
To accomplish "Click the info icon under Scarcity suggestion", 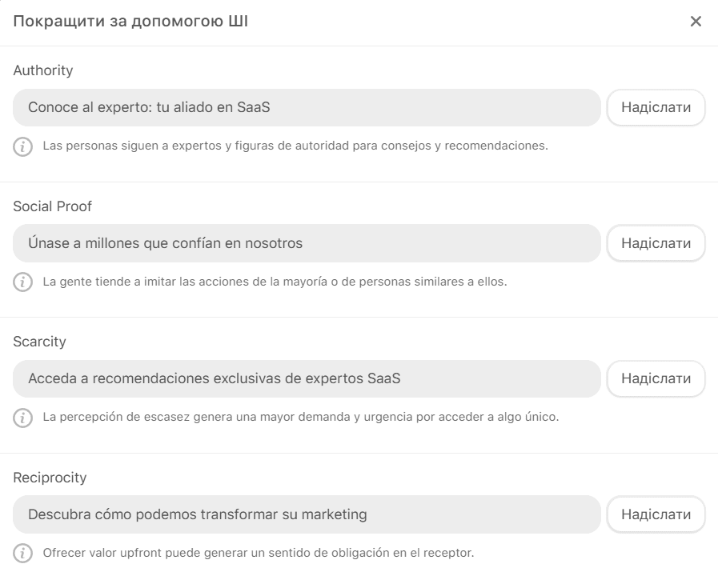I will (x=21, y=418).
